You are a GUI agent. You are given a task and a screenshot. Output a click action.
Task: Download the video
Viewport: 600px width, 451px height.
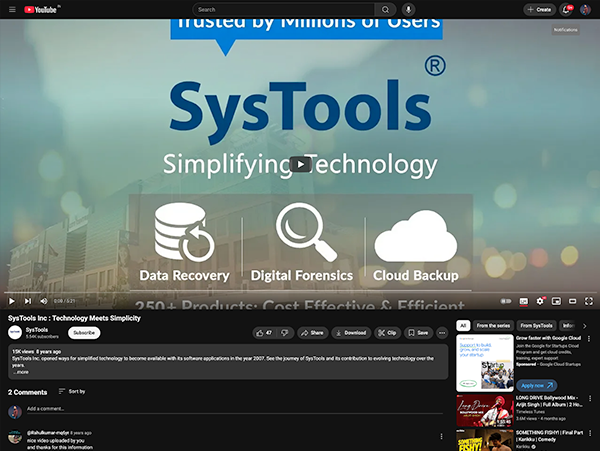(351, 333)
